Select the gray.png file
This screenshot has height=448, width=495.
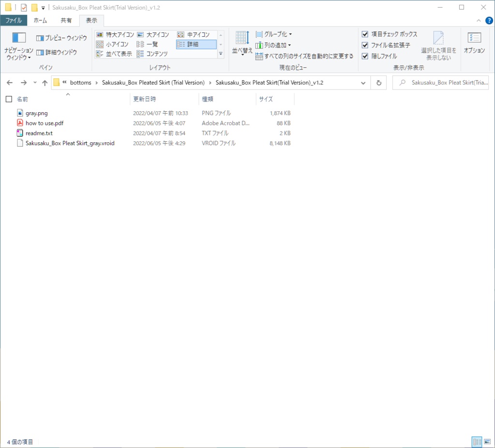37,113
